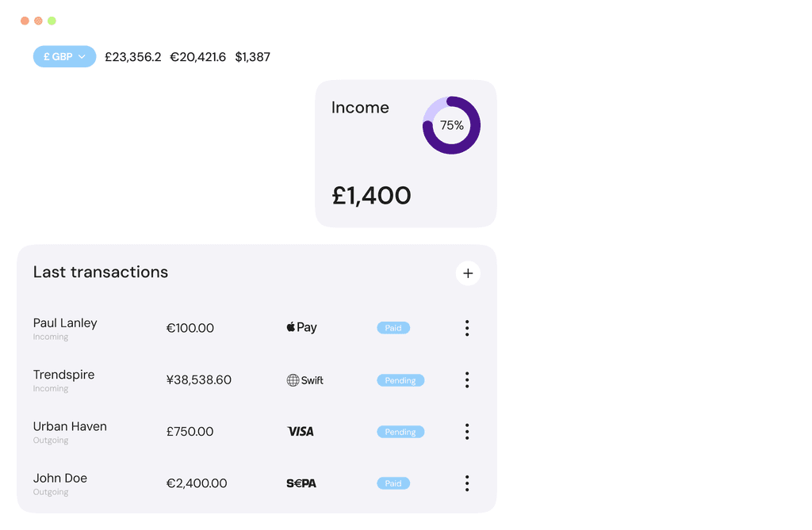Open the three-dot menu for Trendspire
Image resolution: width=812 pixels, height=530 pixels.
coord(467,379)
